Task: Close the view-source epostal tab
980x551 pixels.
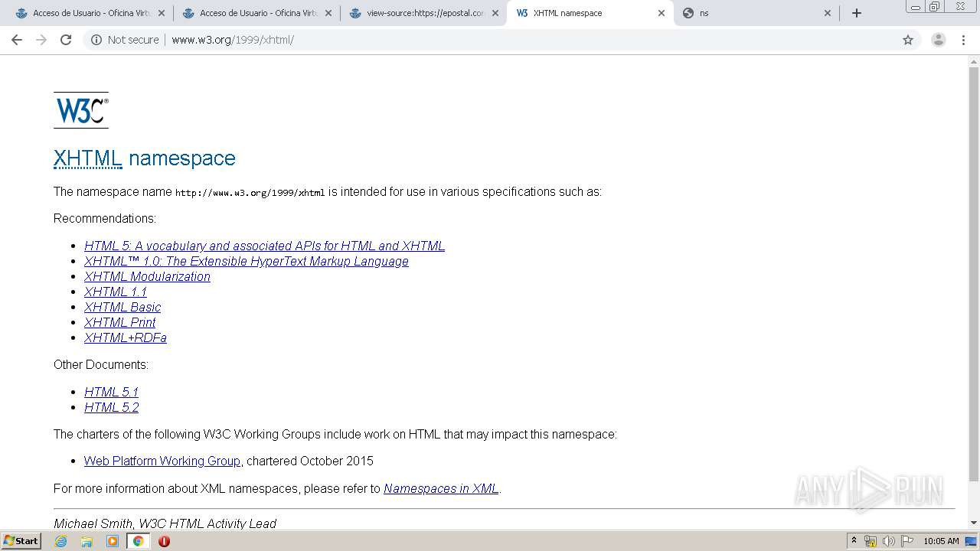Action: coord(495,13)
